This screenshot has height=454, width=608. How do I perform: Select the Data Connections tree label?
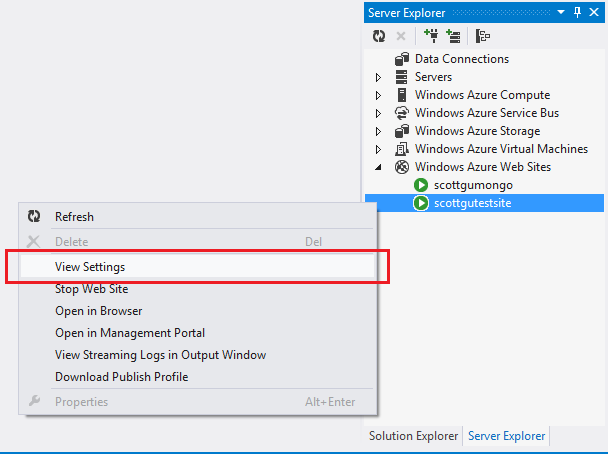point(462,59)
